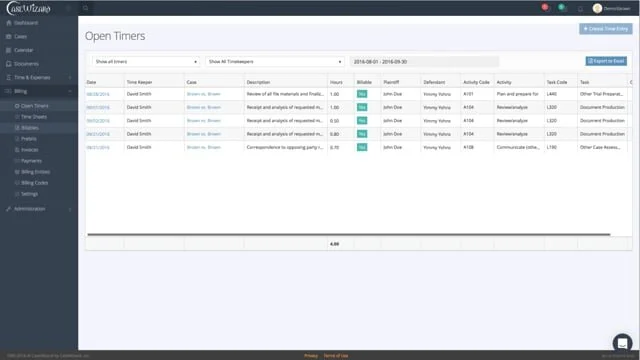The height and width of the screenshot is (360, 640).
Task: Click the Cases briefcase icon
Action: [9, 37]
